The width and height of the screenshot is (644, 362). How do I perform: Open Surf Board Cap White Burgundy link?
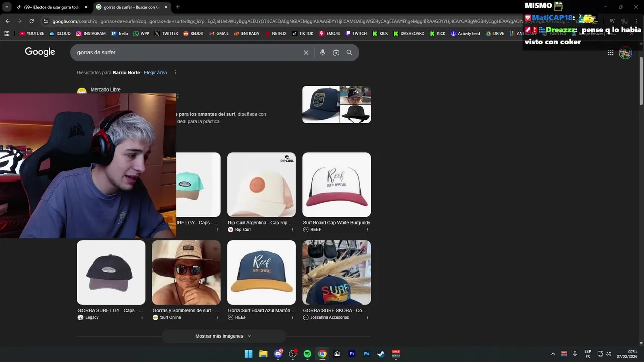click(x=337, y=223)
